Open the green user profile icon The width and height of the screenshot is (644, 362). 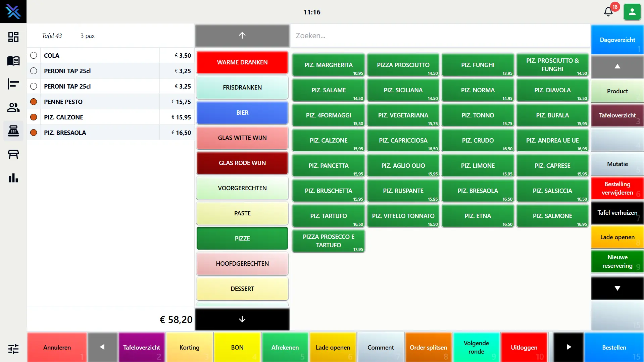pyautogui.click(x=632, y=12)
